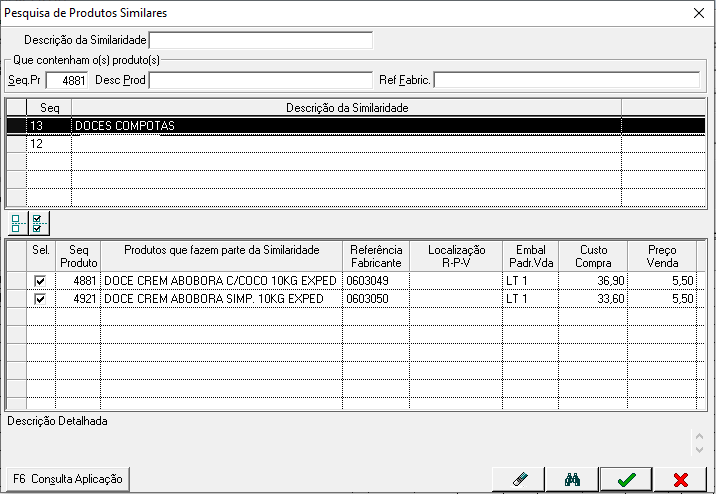Click the binoculars search button
The image size is (716, 494).
[572, 479]
